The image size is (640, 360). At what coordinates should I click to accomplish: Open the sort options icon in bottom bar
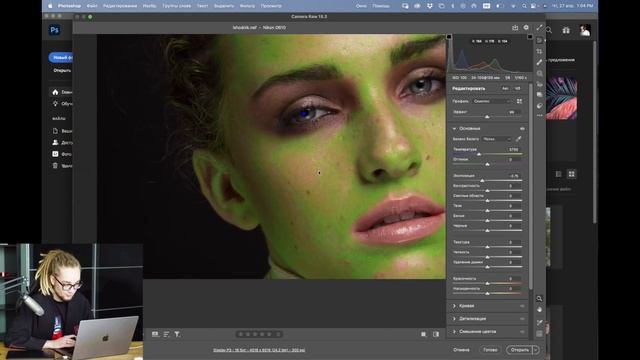click(x=166, y=334)
